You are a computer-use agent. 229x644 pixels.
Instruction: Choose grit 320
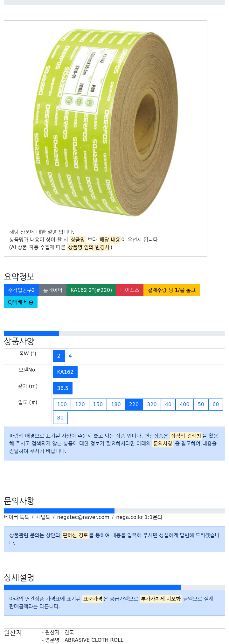[x=152, y=405]
